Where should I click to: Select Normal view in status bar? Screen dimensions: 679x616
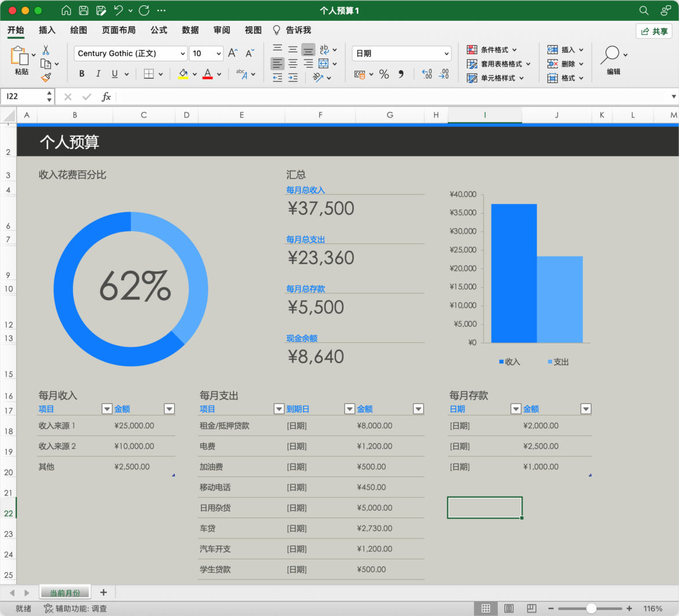[486, 608]
